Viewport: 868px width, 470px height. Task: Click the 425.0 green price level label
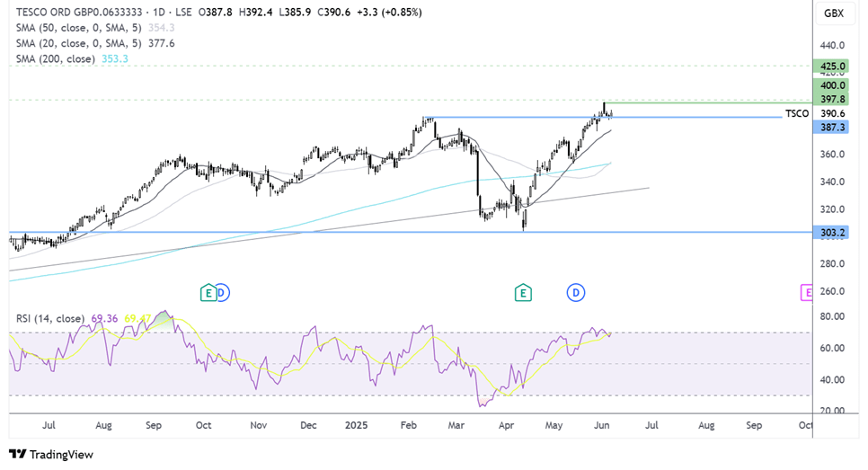coord(833,67)
